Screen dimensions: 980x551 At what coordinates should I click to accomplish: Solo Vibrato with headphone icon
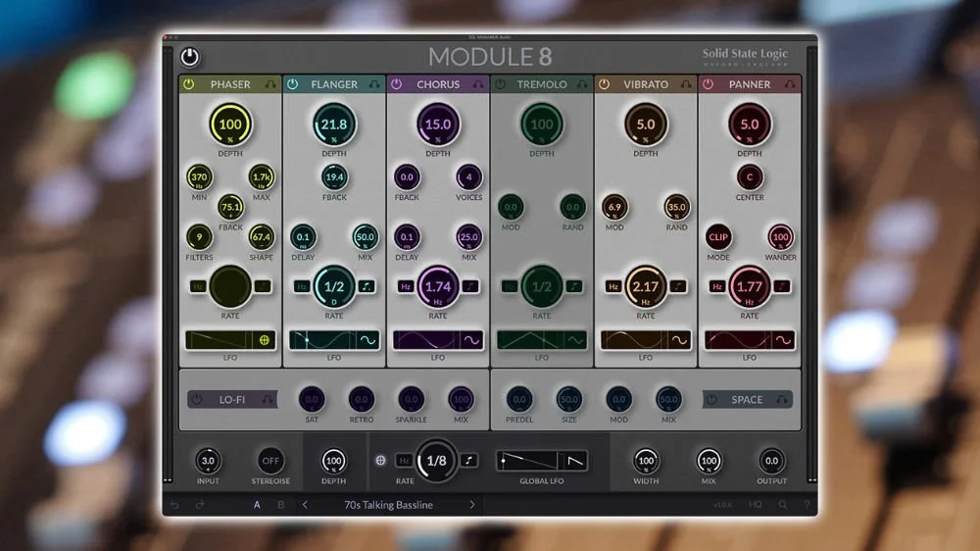tap(686, 83)
